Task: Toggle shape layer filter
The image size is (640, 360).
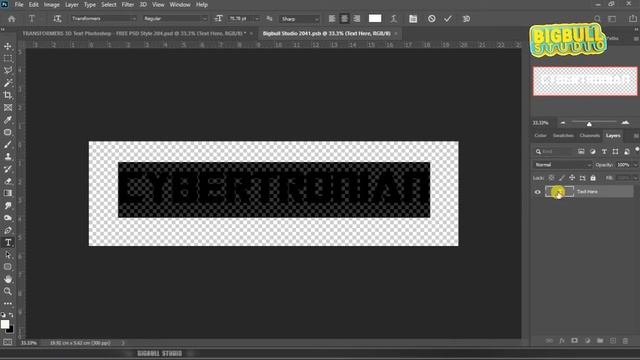Action: (x=616, y=152)
